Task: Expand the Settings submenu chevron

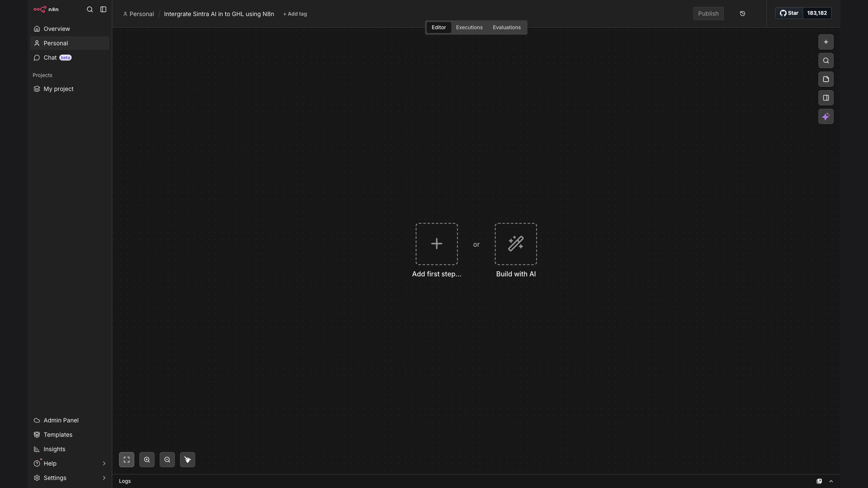Action: pyautogui.click(x=104, y=478)
